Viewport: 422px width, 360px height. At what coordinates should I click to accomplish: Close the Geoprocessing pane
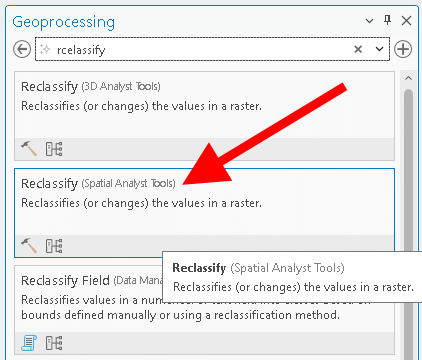406,21
